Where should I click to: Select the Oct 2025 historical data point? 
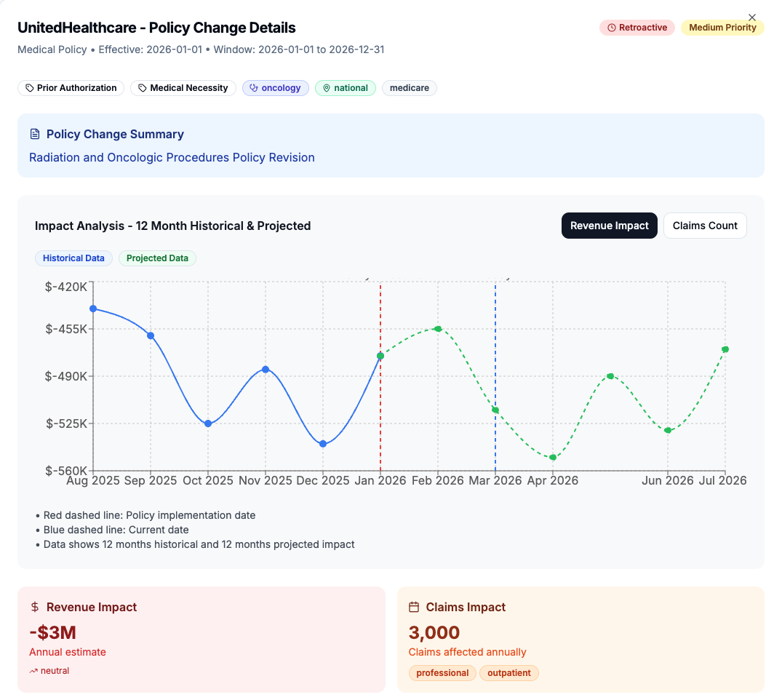(x=208, y=423)
